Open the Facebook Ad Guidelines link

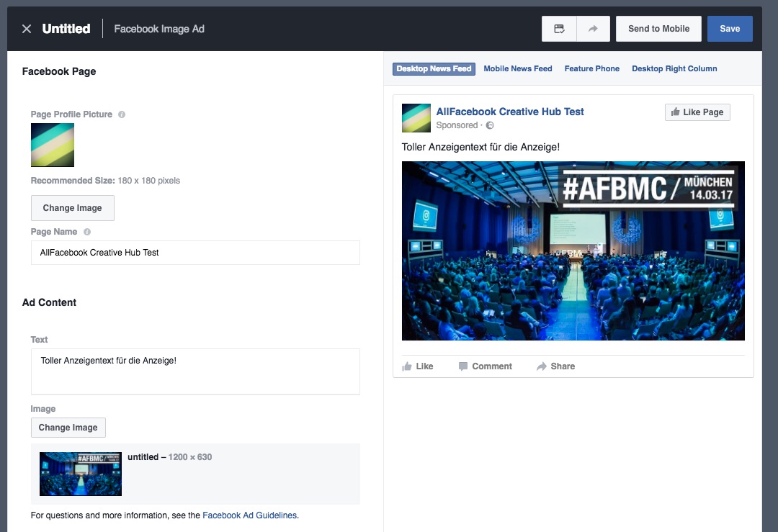249,515
